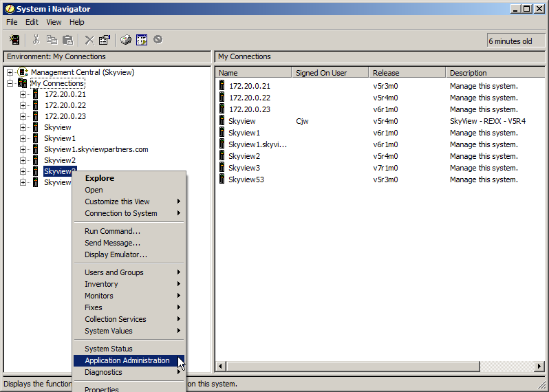549x392 pixels.
Task: Click the Cut scissors toolbar icon
Action: click(36, 40)
